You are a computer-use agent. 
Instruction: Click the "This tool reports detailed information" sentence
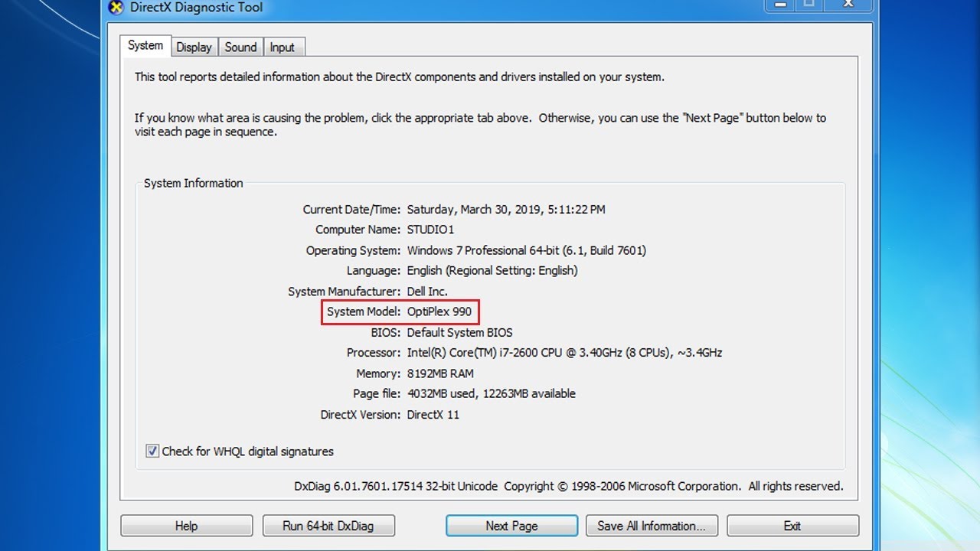click(x=400, y=77)
